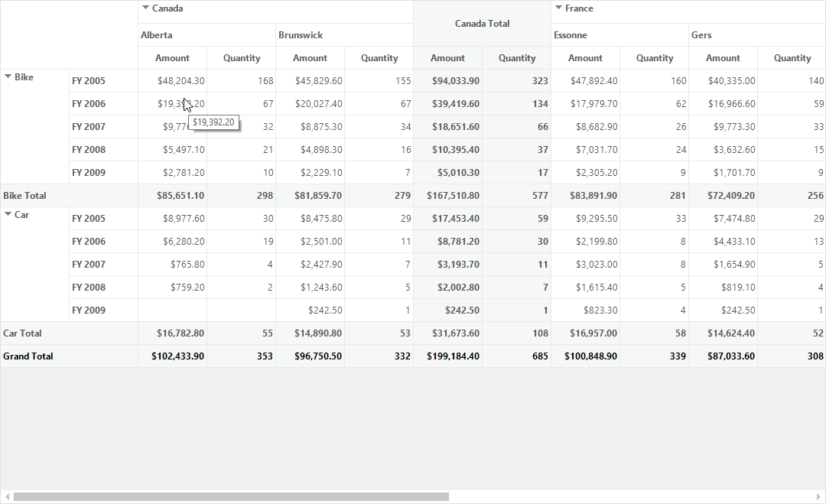
Task: Collapse the France column group
Action: 559,8
